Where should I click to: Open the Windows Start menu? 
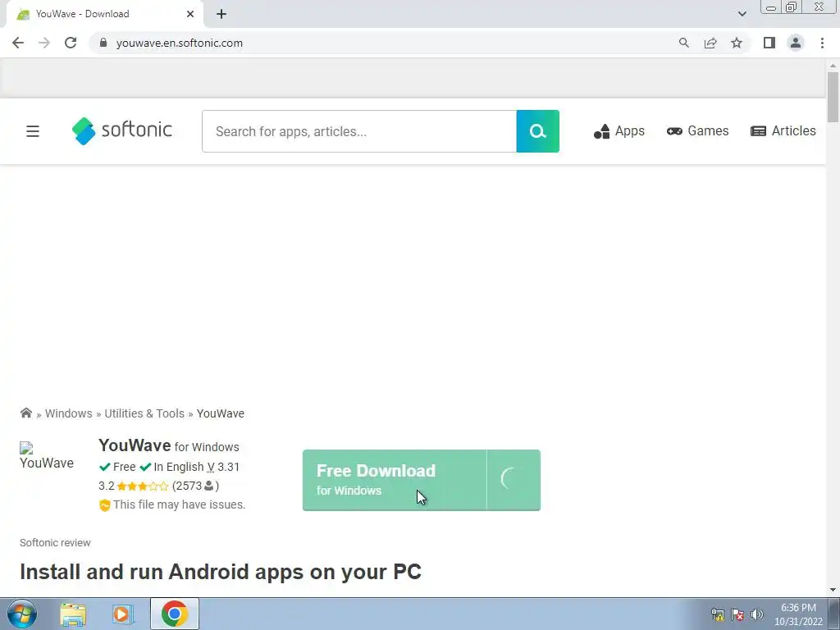click(22, 614)
